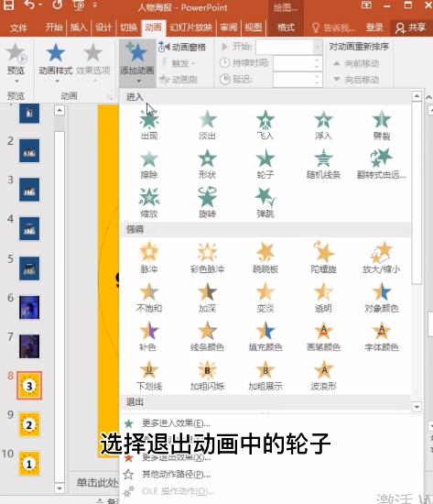Screen dimensions: 433x504
Task: Open the 视图 ribbon tab
Action: click(x=254, y=27)
